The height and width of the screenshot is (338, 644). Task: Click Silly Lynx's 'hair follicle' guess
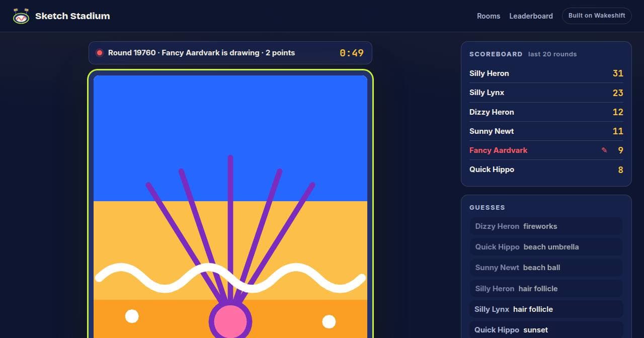pos(546,309)
